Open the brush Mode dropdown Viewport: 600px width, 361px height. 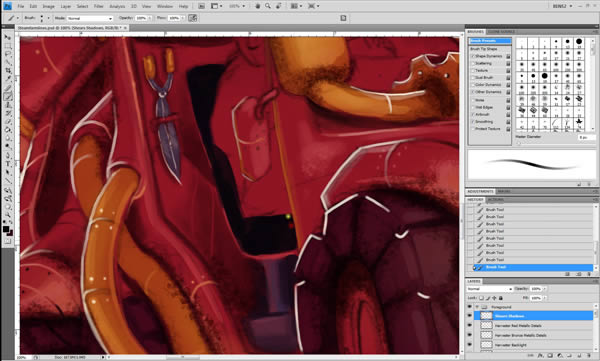click(90, 18)
